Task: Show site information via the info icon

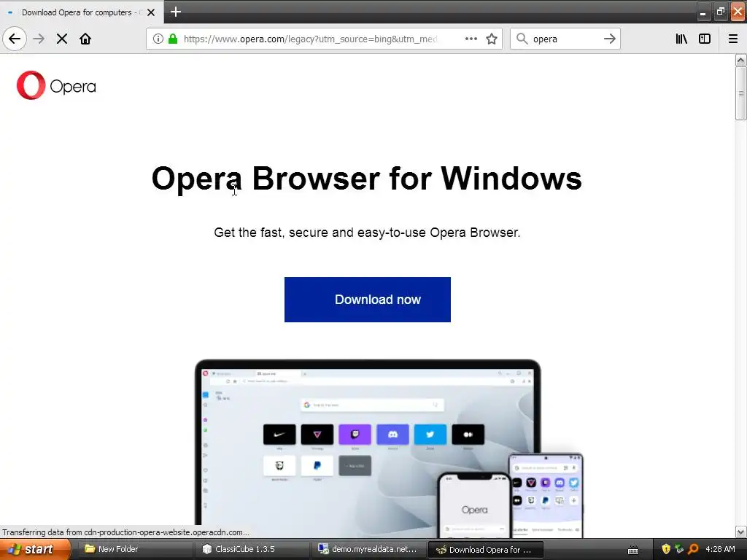Action: tap(158, 39)
